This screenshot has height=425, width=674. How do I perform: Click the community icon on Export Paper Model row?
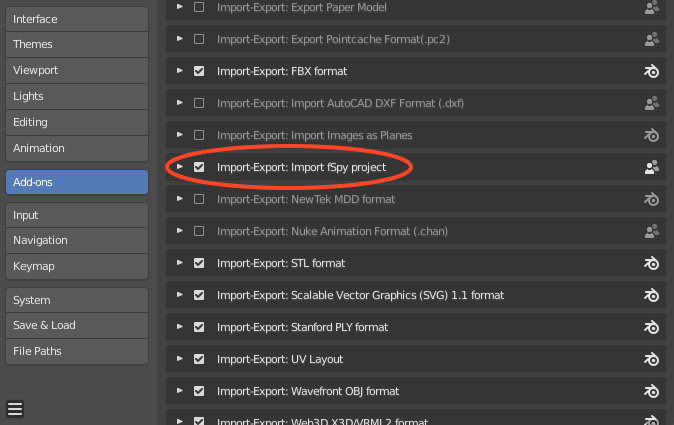pyautogui.click(x=652, y=7)
